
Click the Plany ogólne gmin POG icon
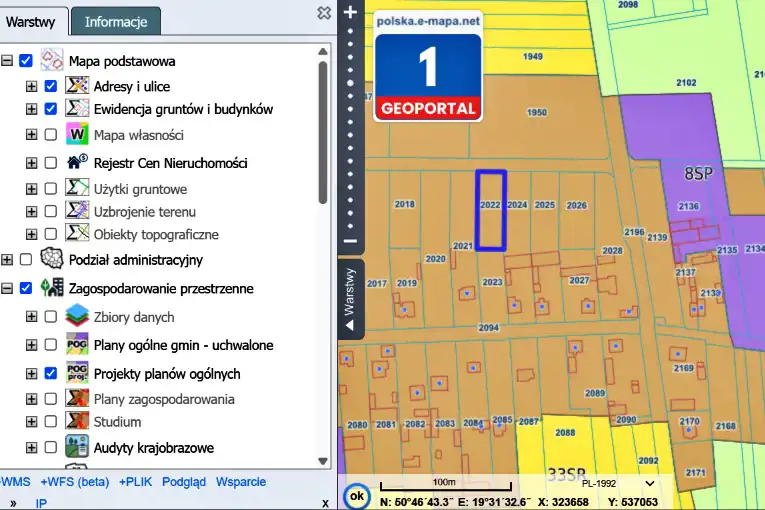[77, 345]
